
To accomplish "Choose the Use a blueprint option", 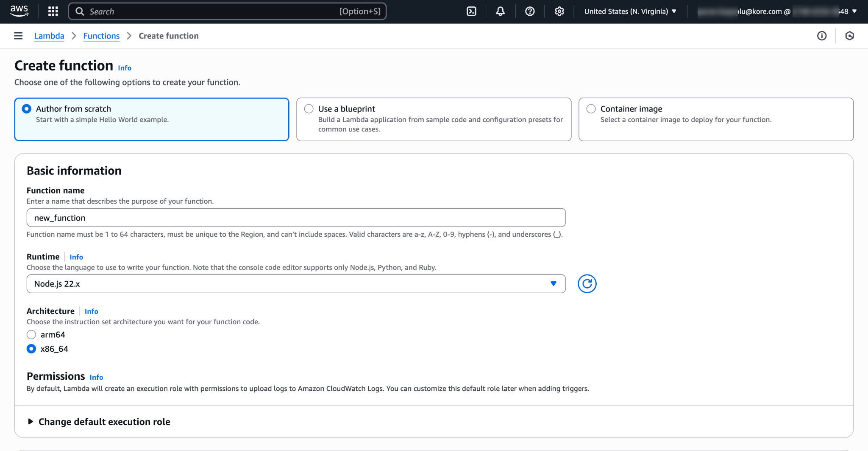I will tap(309, 109).
